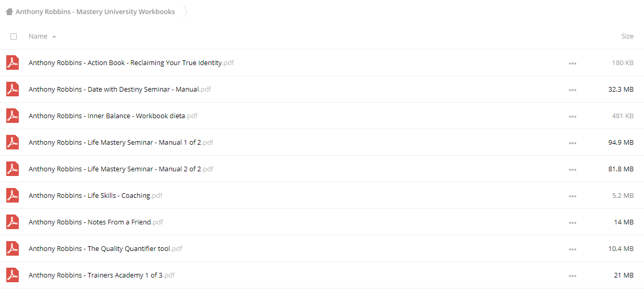This screenshot has height=289, width=644.
Task: Tick the select-all checkbox beside Name
Action: pyautogui.click(x=14, y=36)
